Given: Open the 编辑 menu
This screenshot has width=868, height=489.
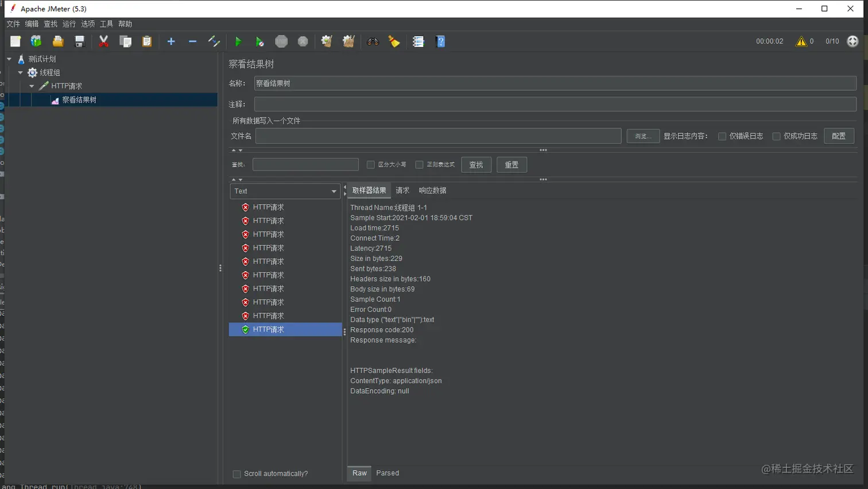Looking at the screenshot, I should coord(32,24).
